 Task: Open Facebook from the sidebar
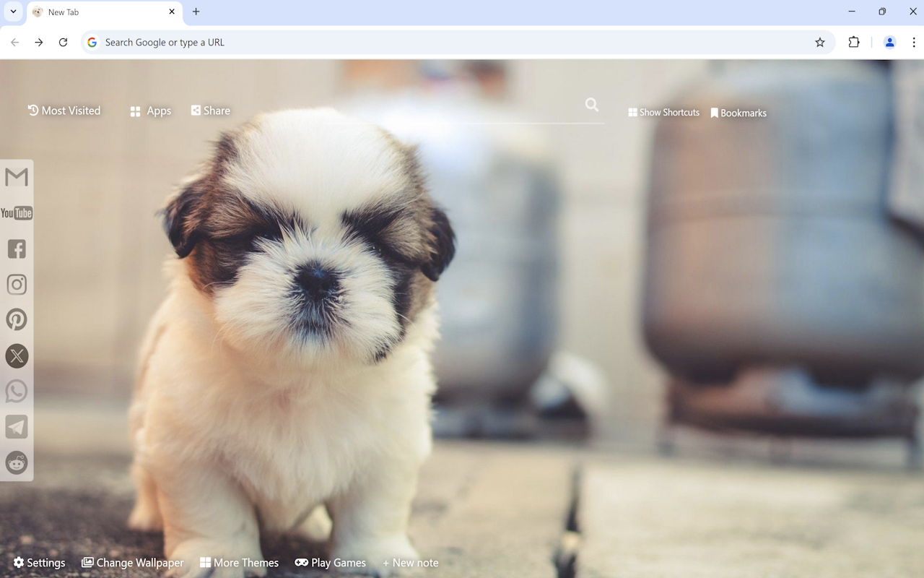(16, 249)
